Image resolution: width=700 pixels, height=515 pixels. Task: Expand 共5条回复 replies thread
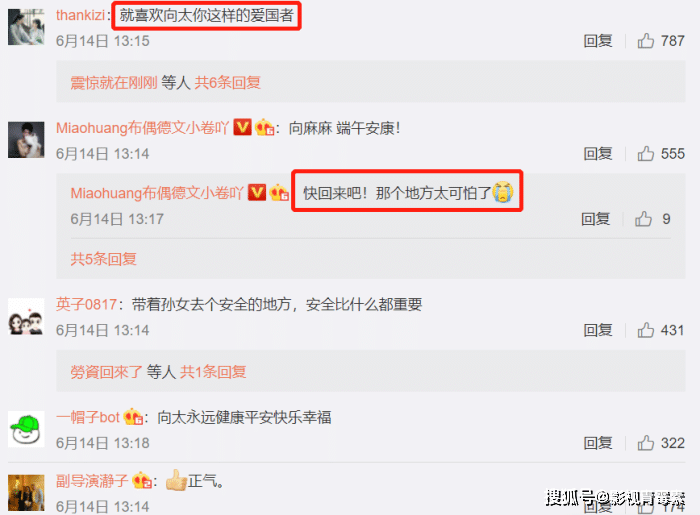[x=104, y=259]
